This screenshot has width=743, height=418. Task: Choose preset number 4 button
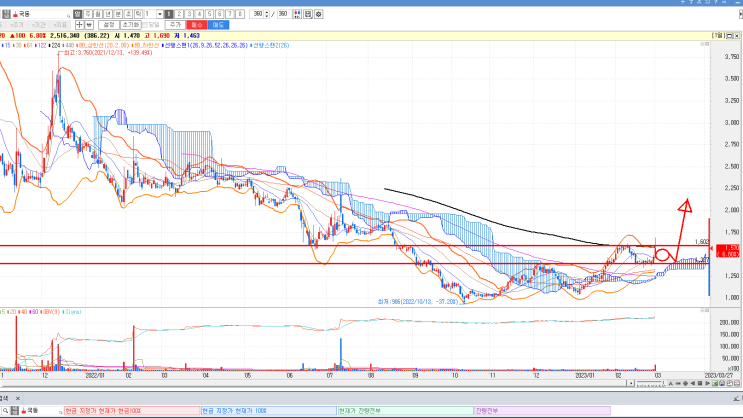click(199, 14)
